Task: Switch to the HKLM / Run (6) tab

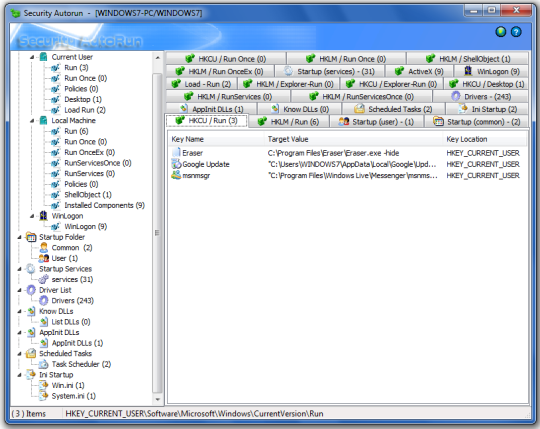Action: pos(289,122)
